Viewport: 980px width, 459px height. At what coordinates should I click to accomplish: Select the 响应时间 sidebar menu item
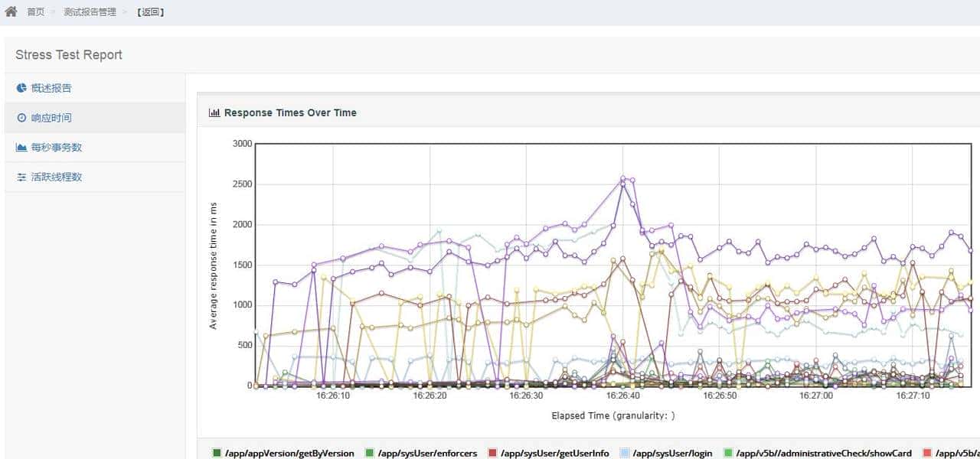point(51,118)
